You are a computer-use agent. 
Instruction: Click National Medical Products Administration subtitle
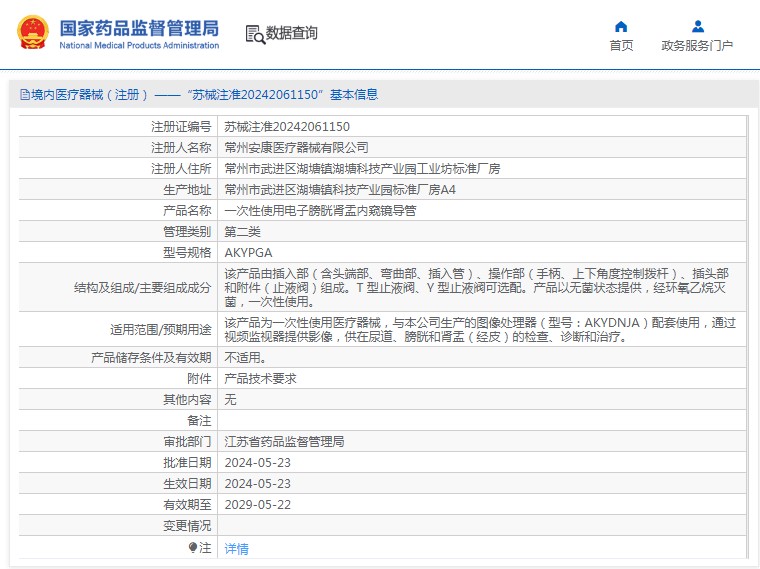tap(139, 45)
